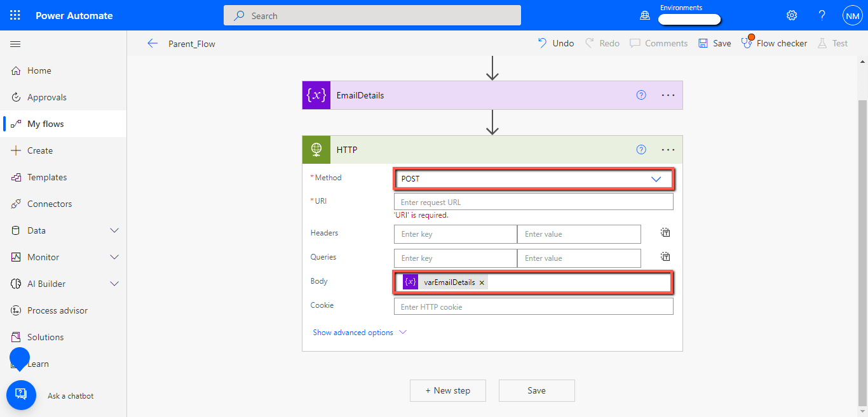This screenshot has width=868, height=417.
Task: Open the Settings gear icon
Action: (x=792, y=15)
